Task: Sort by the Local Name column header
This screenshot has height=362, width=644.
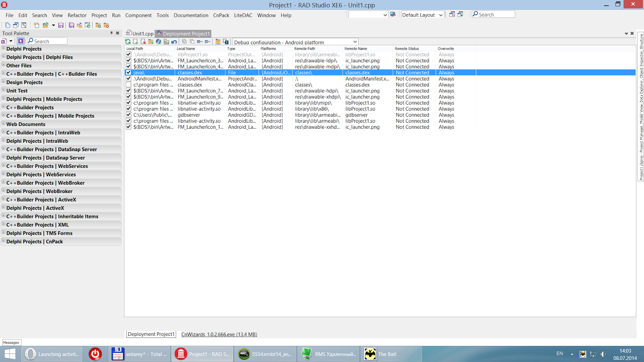Action: 200,49
